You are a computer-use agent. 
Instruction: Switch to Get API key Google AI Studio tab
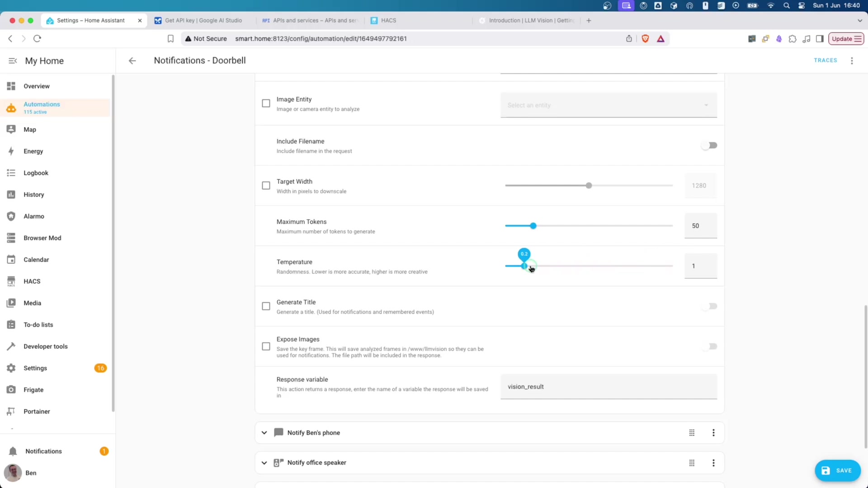coord(203,21)
